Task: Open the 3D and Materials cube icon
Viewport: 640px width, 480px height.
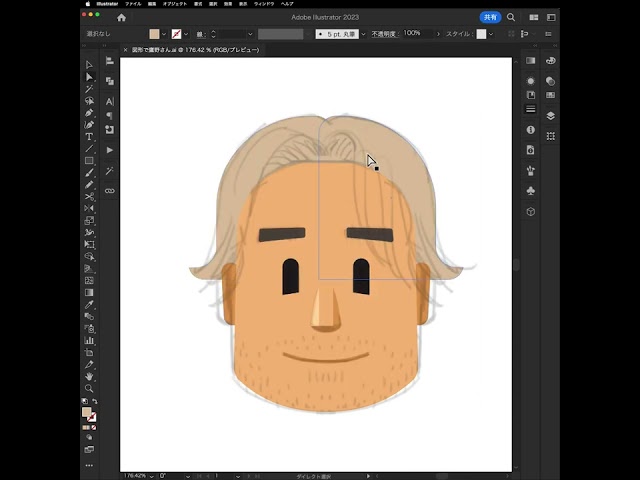Action: click(x=531, y=211)
